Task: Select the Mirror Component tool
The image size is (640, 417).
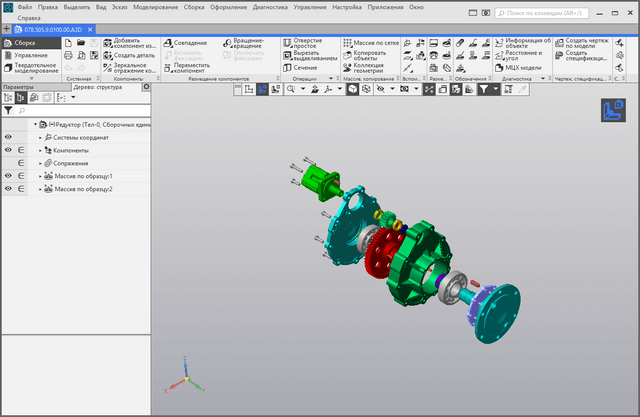Action: (x=107, y=68)
